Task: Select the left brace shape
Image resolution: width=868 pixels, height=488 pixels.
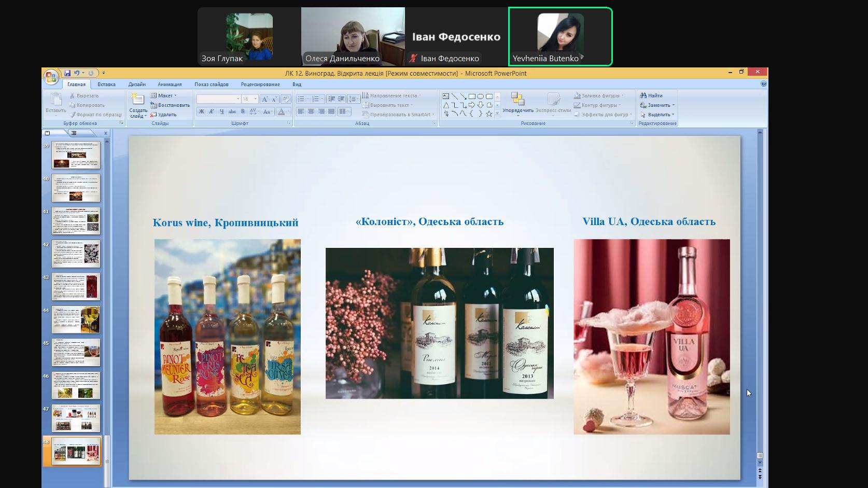Action: 472,114
